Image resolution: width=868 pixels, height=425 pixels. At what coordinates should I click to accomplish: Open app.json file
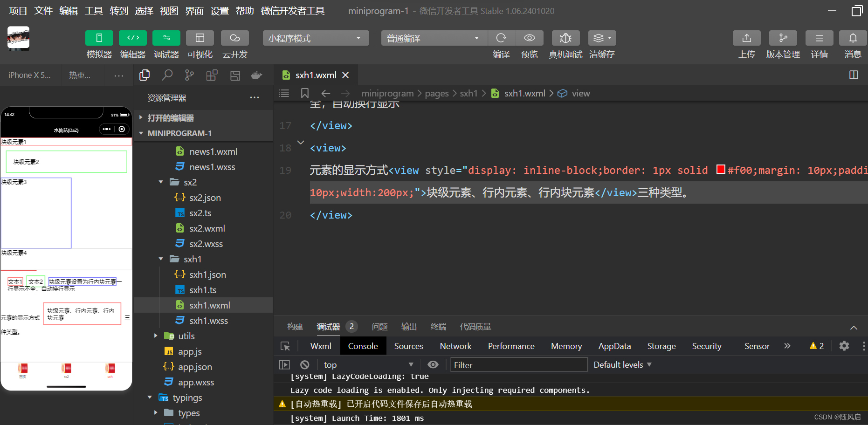[x=194, y=367]
